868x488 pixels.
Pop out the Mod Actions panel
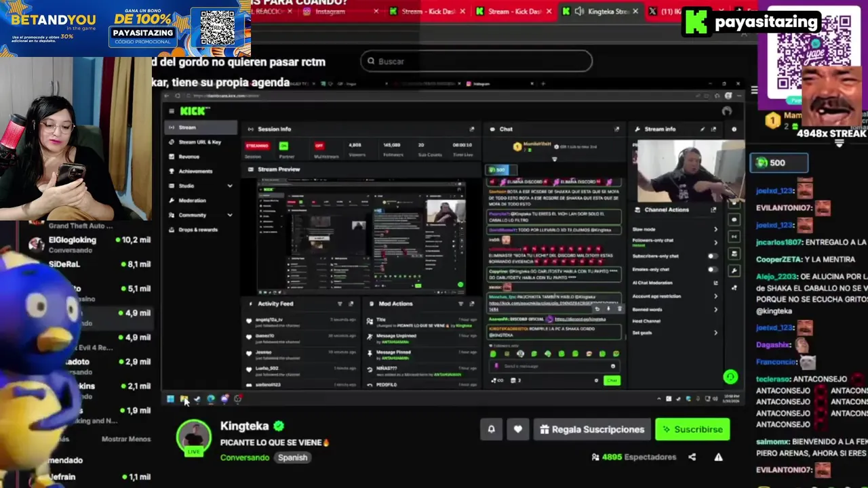pos(472,304)
